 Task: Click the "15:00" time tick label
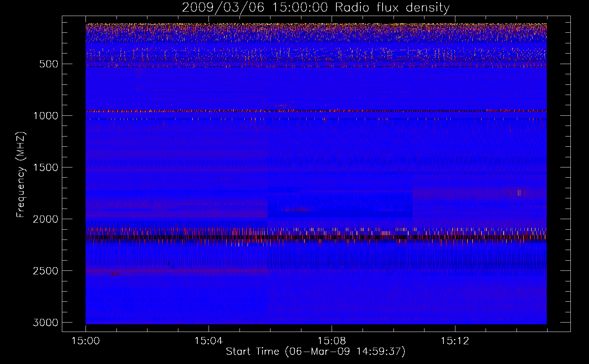86,341
